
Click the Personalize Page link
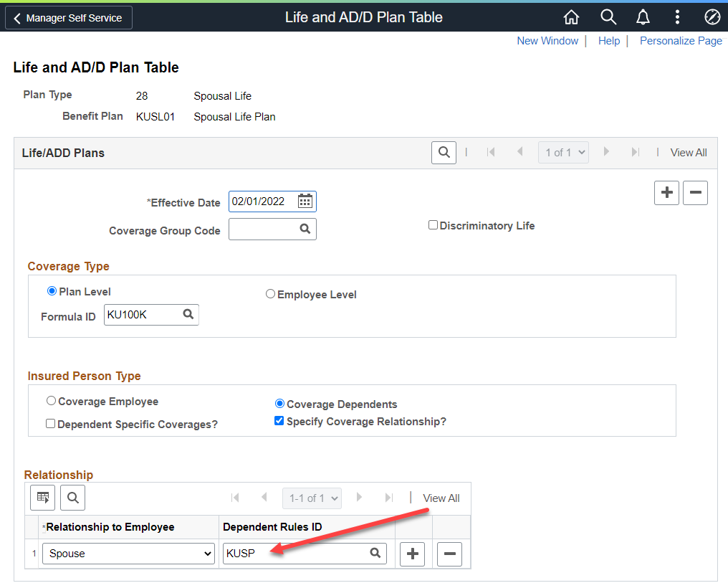pos(680,41)
